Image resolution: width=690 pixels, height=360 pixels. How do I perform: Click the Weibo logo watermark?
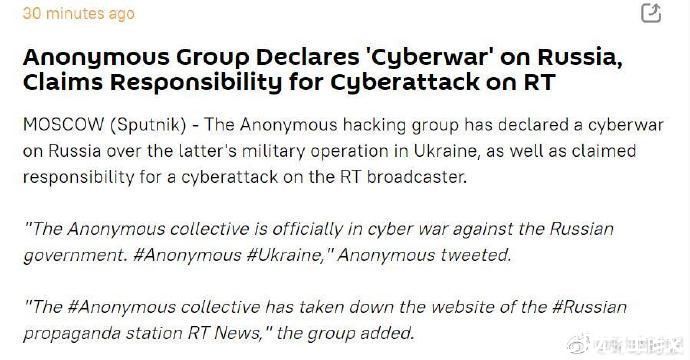(577, 344)
